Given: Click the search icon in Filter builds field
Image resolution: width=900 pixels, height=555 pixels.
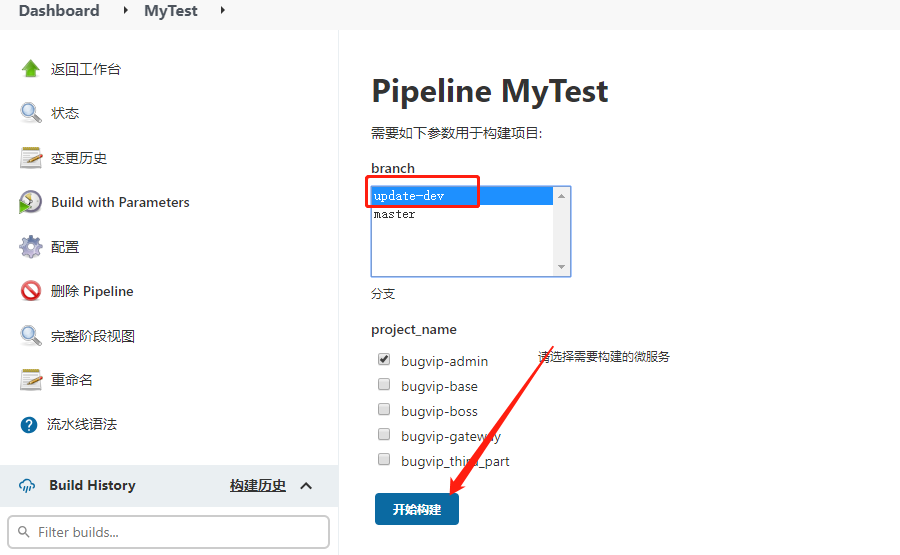Looking at the screenshot, I should coord(24,531).
